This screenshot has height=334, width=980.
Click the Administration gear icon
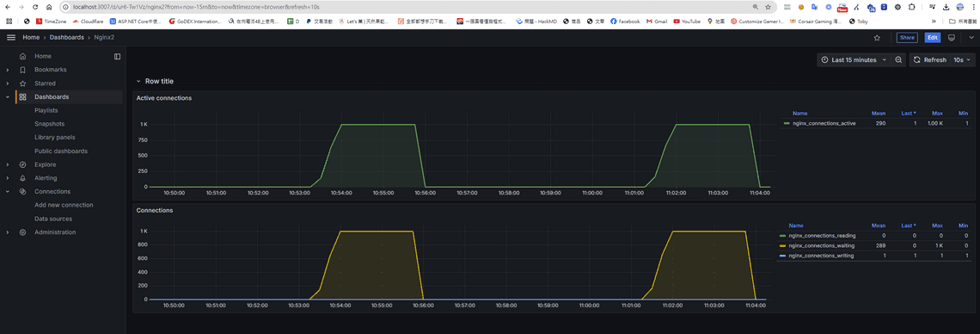click(x=22, y=232)
